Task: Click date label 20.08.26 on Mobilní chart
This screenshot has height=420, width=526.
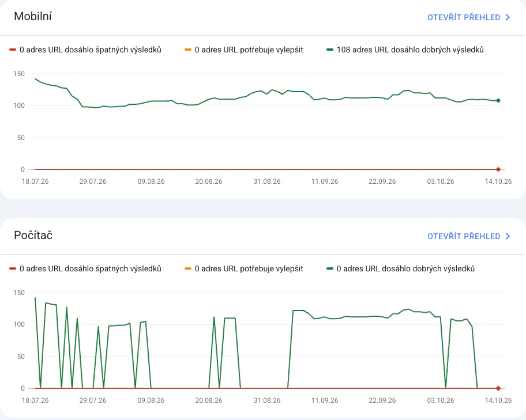Action: click(209, 181)
